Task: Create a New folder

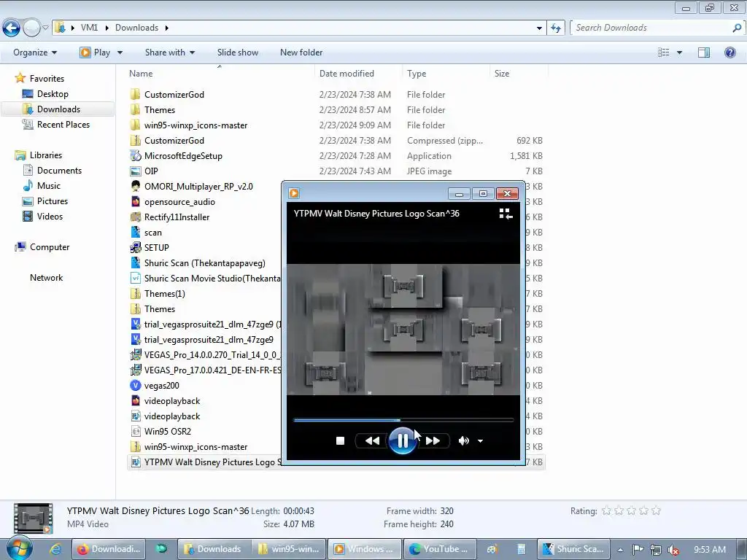Action: click(x=301, y=52)
